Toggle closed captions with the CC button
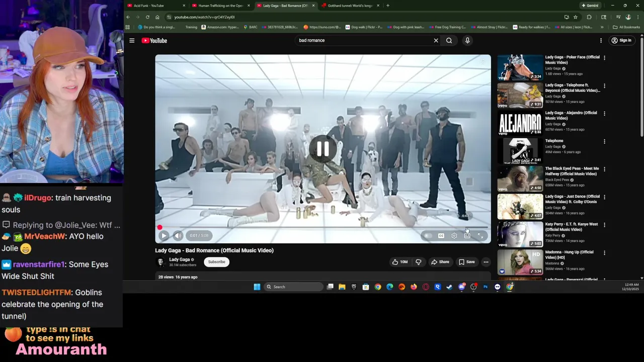This screenshot has height=362, width=644. point(441,235)
